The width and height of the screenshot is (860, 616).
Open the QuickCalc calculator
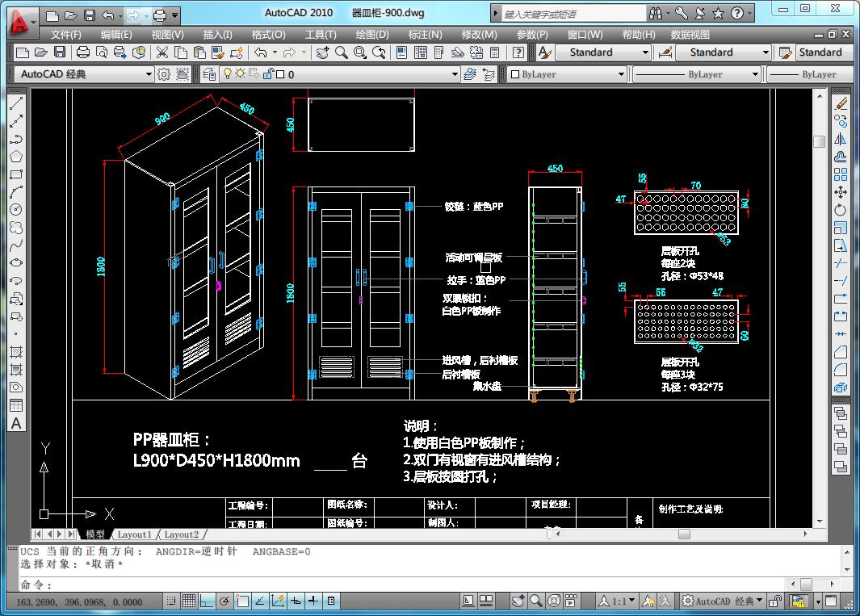point(494,52)
